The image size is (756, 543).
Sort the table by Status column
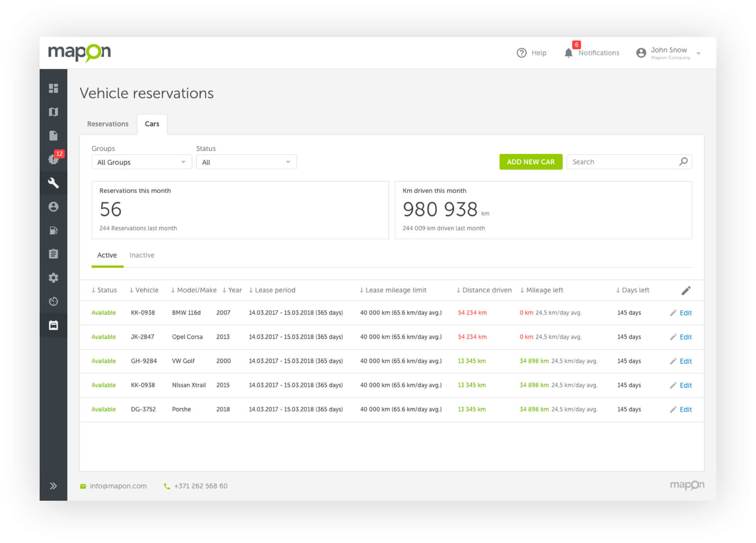click(104, 290)
